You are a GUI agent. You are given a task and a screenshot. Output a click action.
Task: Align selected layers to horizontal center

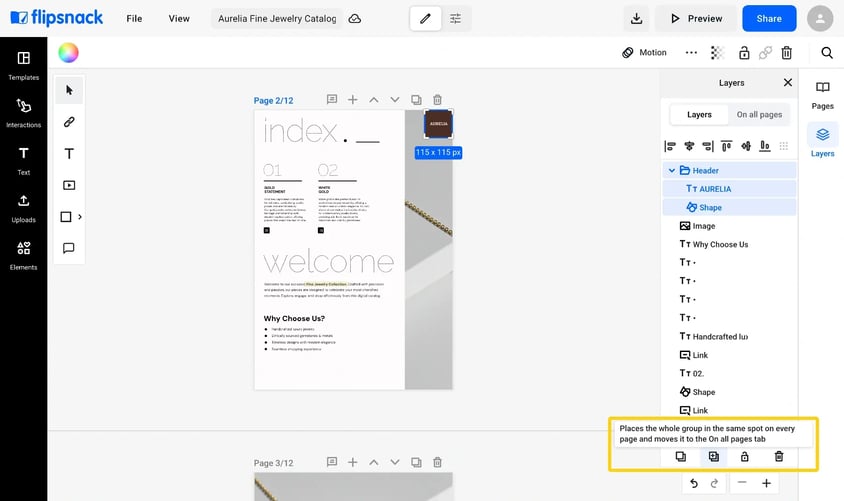[689, 146]
